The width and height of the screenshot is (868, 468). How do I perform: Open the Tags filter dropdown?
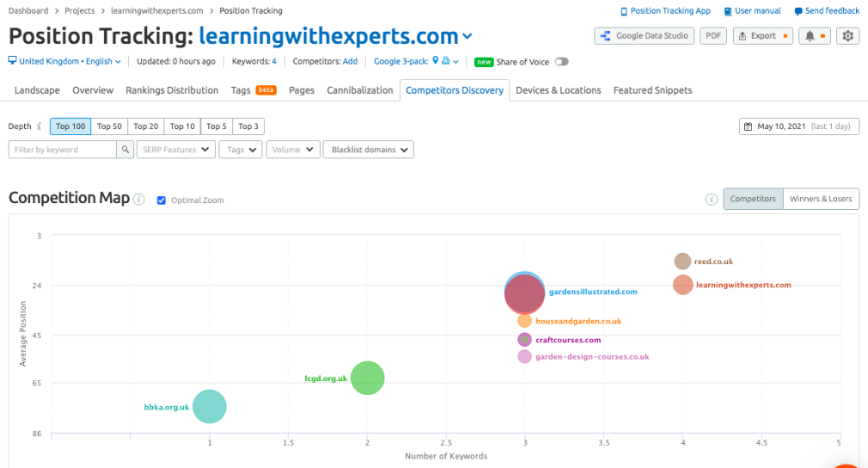[241, 150]
